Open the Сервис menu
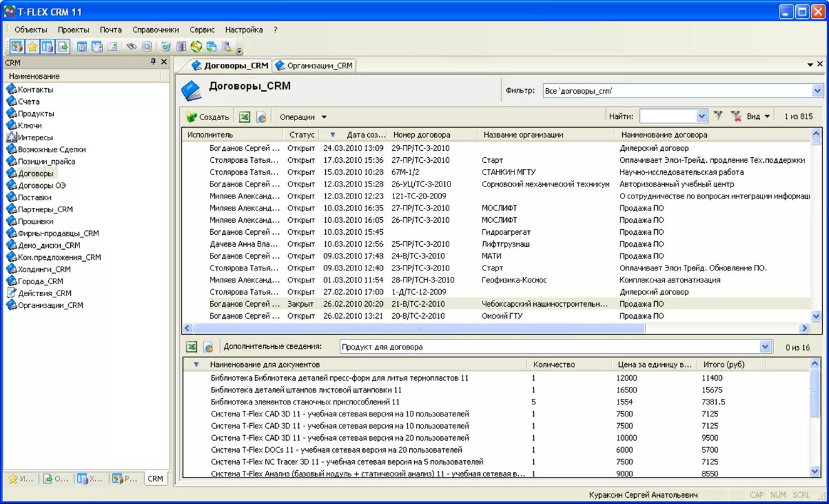 (202, 29)
